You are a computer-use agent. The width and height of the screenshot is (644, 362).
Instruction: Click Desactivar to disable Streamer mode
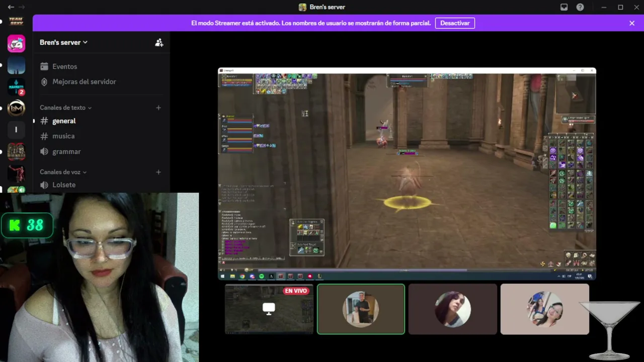pyautogui.click(x=455, y=23)
